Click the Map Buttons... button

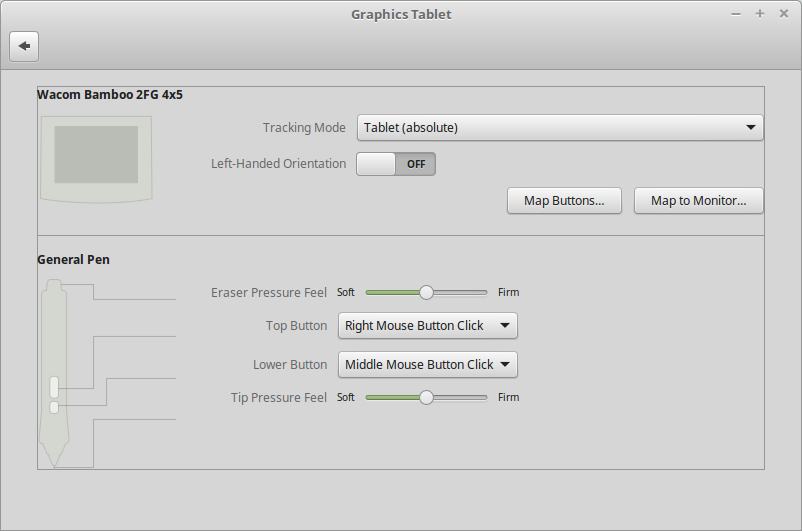coord(564,201)
